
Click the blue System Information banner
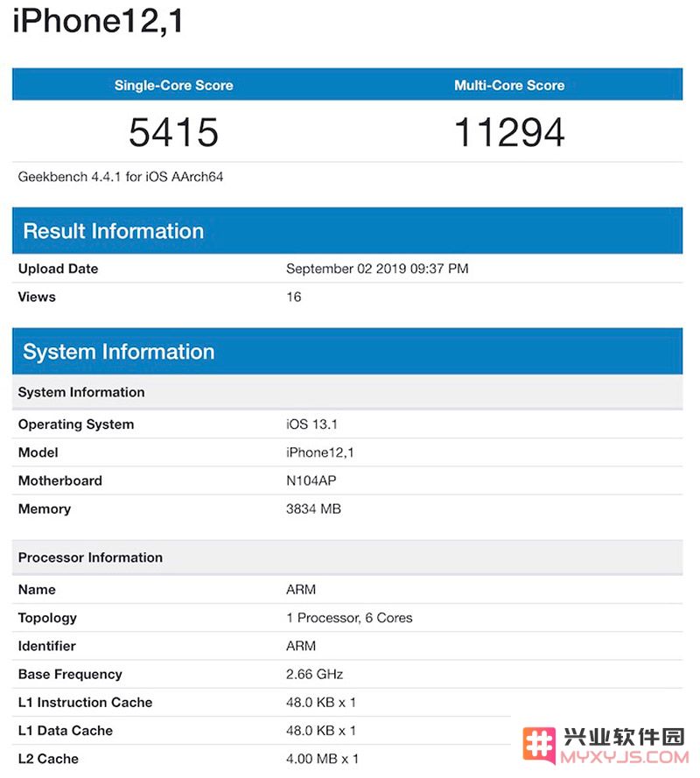click(347, 351)
